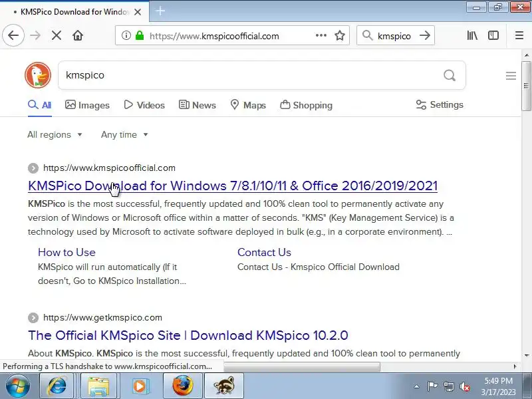Image resolution: width=532 pixels, height=399 pixels.
Task: Submit Firefox search with arrow button
Action: [x=425, y=35]
